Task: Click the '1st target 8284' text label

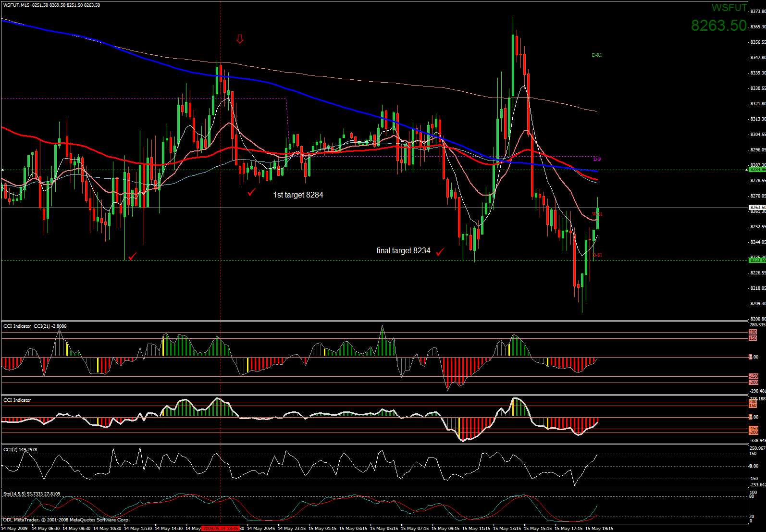Action: [x=298, y=195]
